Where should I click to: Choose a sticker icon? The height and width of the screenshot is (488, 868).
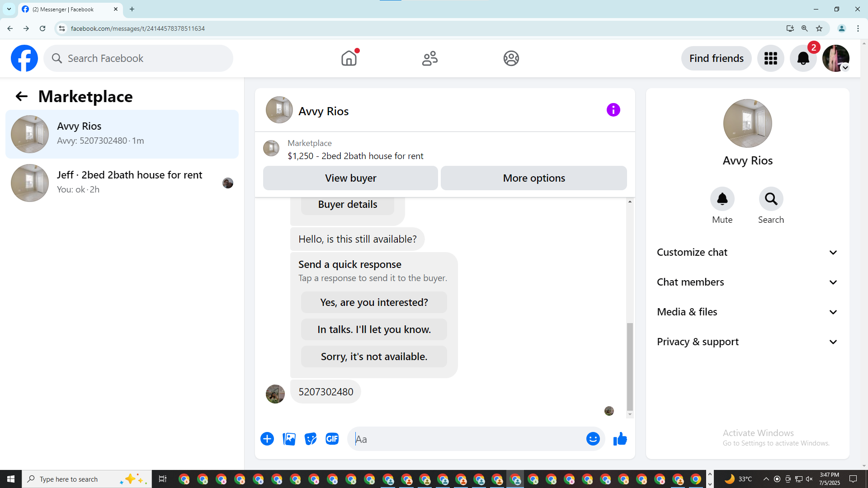(x=311, y=439)
